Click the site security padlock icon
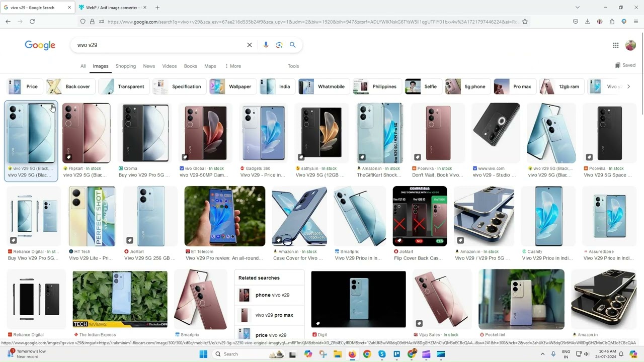Screen dimensions: 644x362 pos(92,22)
